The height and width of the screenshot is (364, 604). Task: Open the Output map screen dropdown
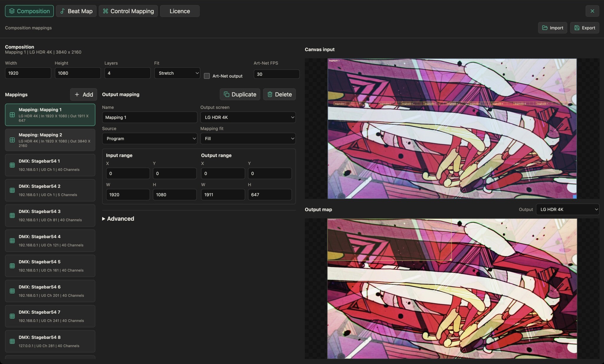[567, 209]
